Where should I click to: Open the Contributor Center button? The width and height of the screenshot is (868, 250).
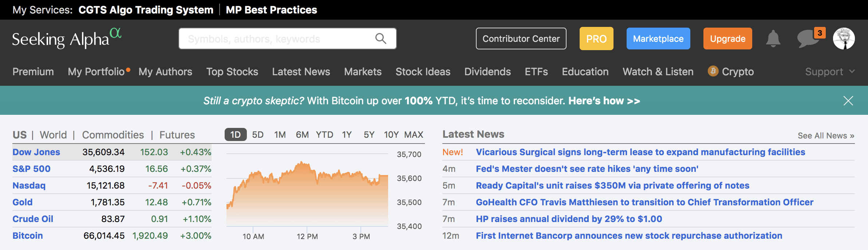(x=521, y=39)
